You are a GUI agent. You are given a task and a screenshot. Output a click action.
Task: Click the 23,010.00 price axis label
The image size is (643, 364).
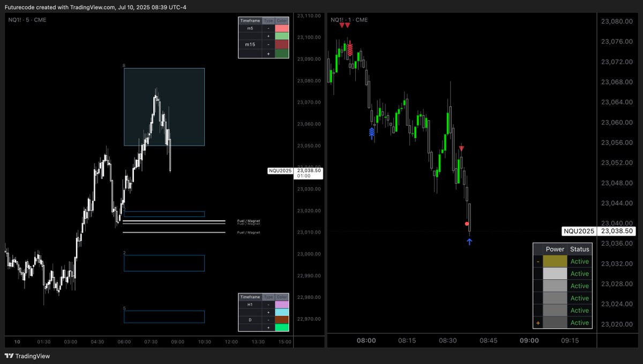[309, 232]
